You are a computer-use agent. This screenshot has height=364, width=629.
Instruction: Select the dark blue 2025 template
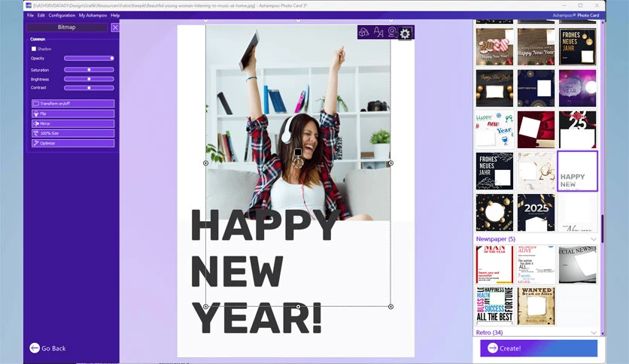(x=536, y=213)
